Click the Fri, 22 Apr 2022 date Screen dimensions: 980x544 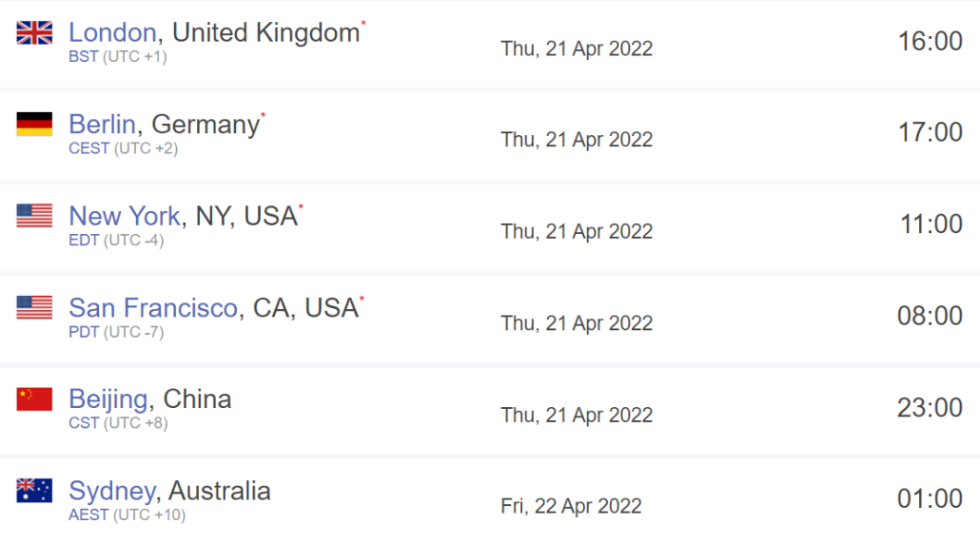click(x=571, y=507)
